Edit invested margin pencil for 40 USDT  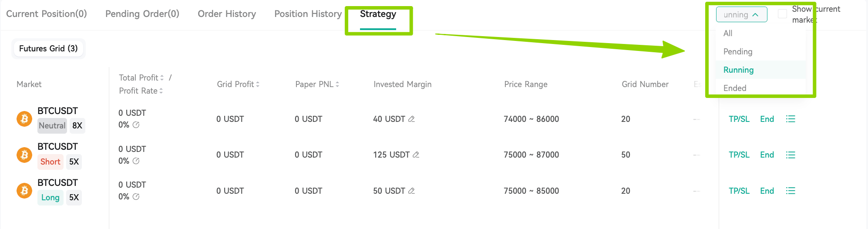pos(411,119)
